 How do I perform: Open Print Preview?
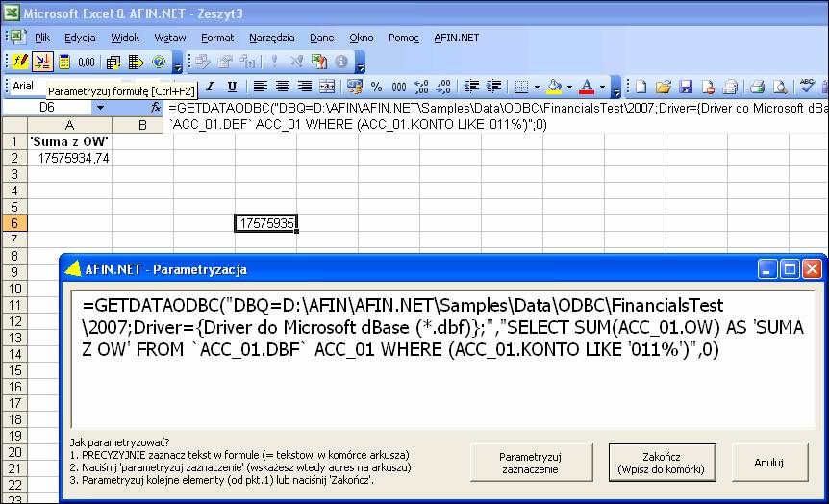click(780, 87)
